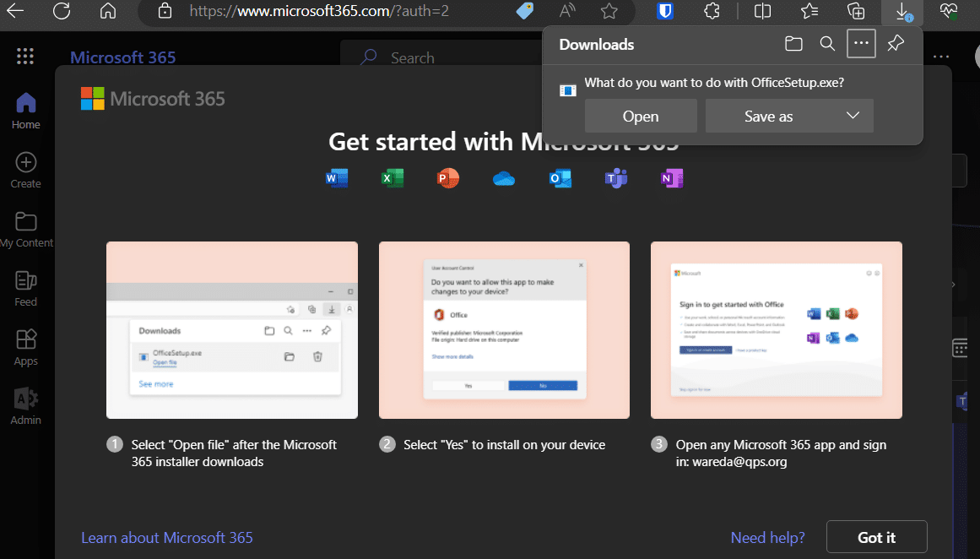Open the Need help? link
The image size is (980, 559).
pyautogui.click(x=767, y=538)
